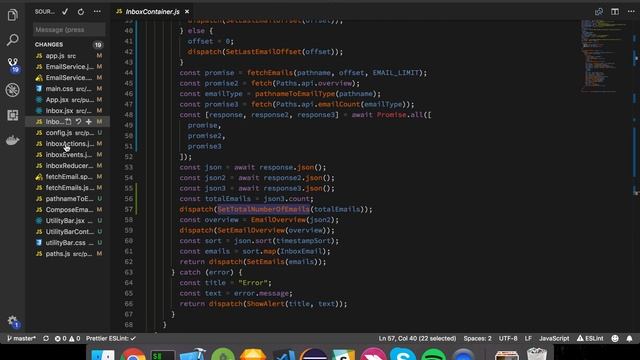Commit changes with the checkmark icon
Image resolution: width=640 pixels, height=360 pixels.
tap(65, 12)
